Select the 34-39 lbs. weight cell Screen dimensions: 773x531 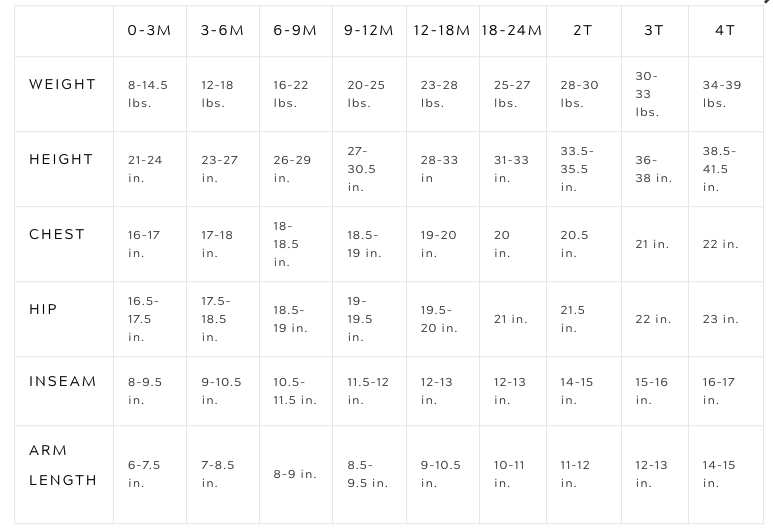(722, 94)
